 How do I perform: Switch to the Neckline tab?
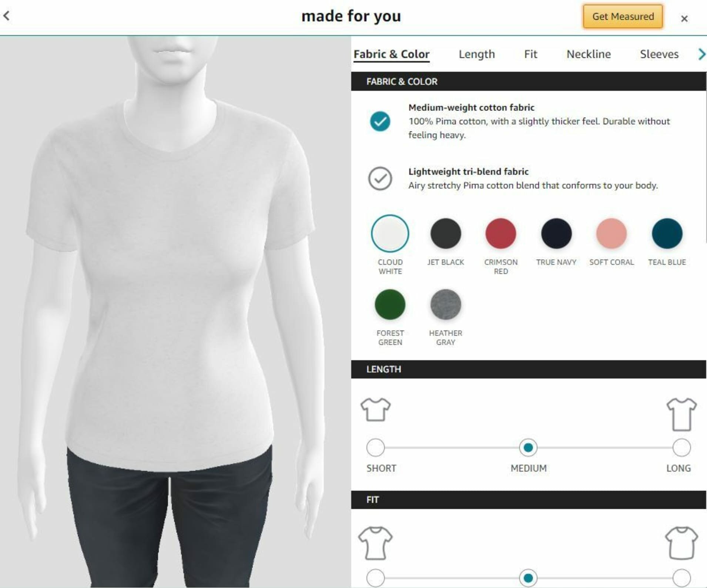pyautogui.click(x=589, y=54)
